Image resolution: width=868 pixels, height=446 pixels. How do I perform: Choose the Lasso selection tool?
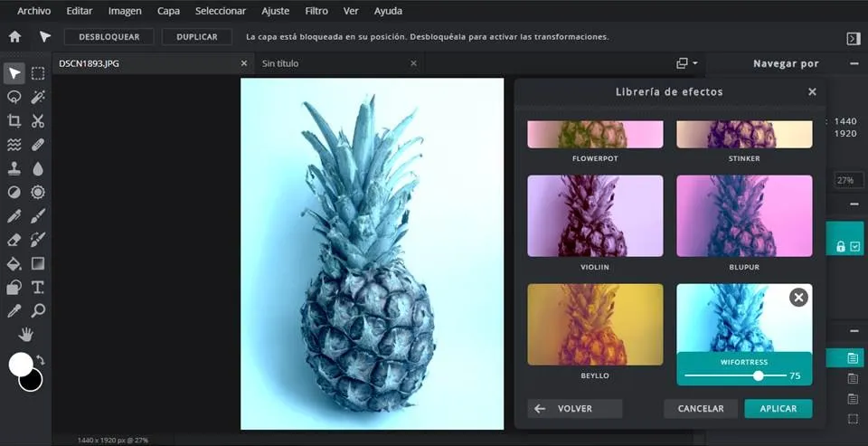click(14, 97)
